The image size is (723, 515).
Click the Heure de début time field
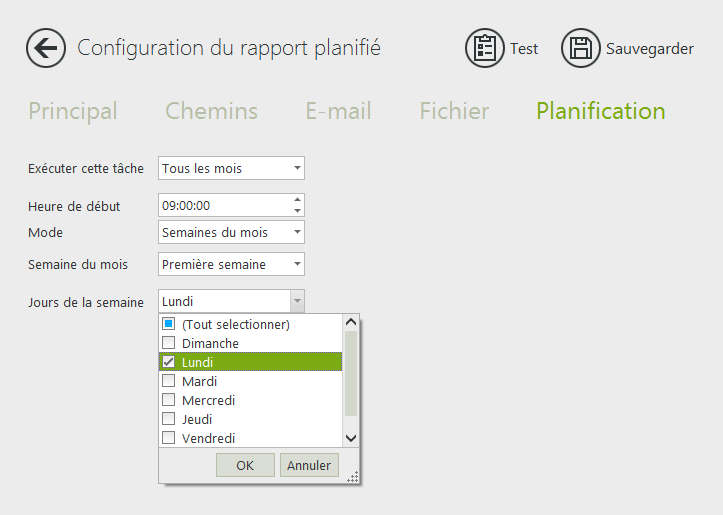pyautogui.click(x=223, y=205)
